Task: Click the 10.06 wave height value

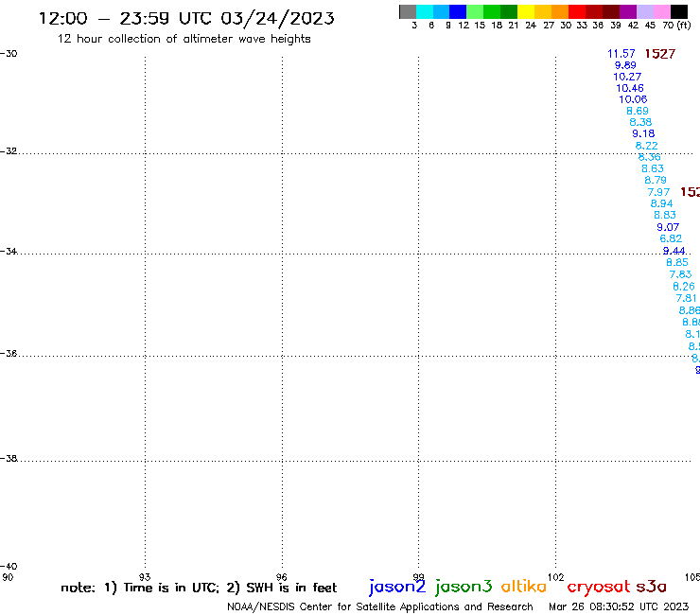Action: coord(633,99)
